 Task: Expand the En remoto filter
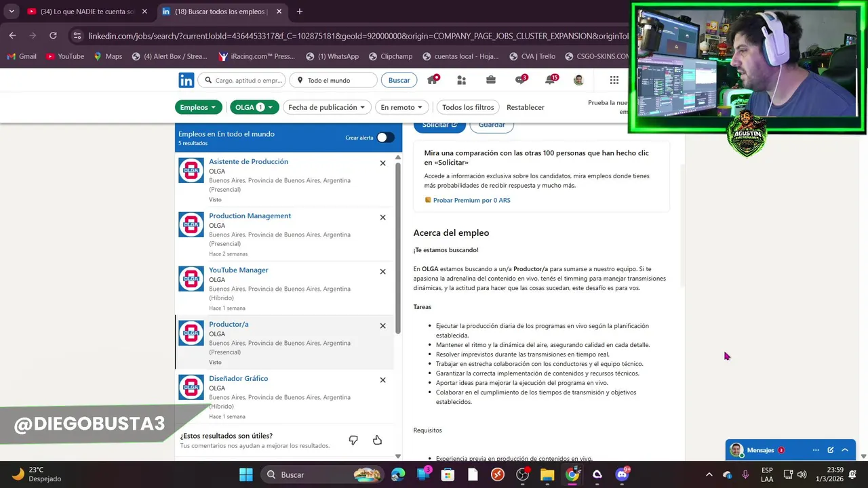coord(401,107)
